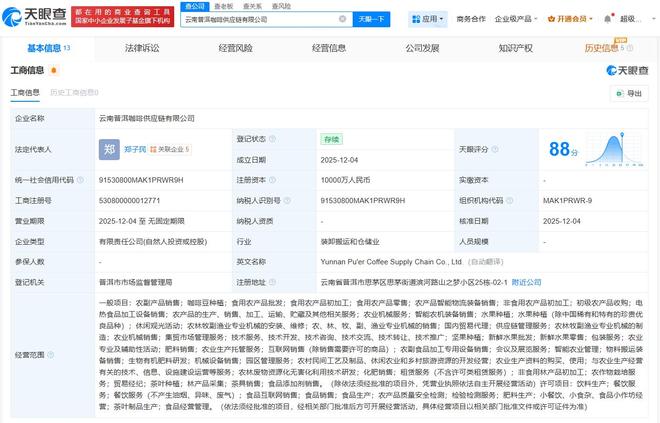
Task: Click the 郑 legal representative avatar
Action: (109, 149)
